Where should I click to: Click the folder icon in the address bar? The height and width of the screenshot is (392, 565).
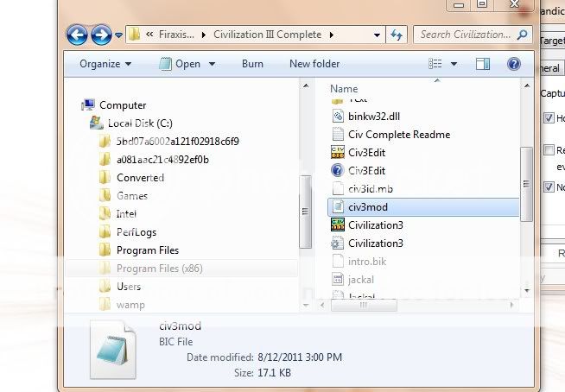pos(135,35)
